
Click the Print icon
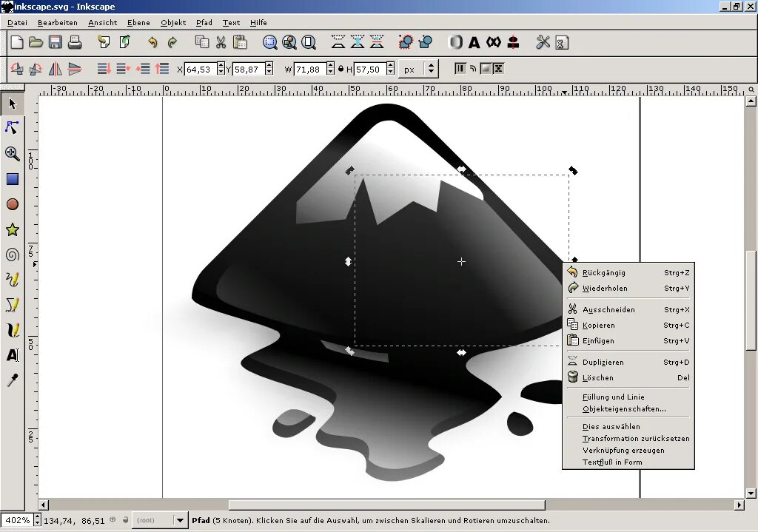(75, 42)
